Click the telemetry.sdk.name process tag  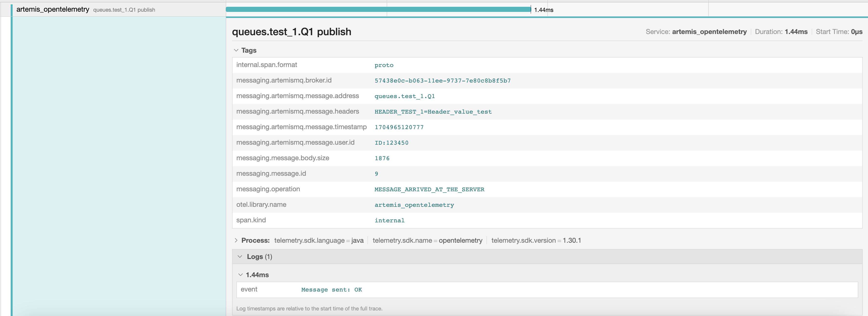[x=427, y=241]
